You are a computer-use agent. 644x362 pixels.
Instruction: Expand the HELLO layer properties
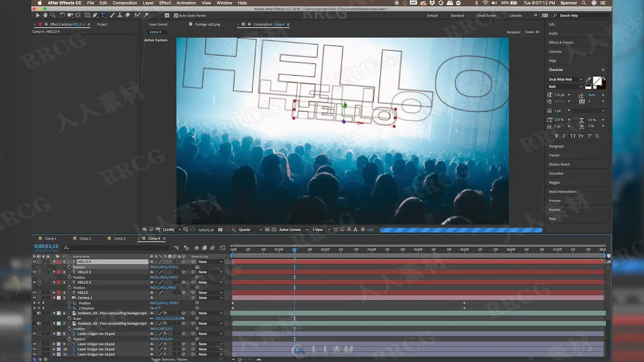pos(54,293)
